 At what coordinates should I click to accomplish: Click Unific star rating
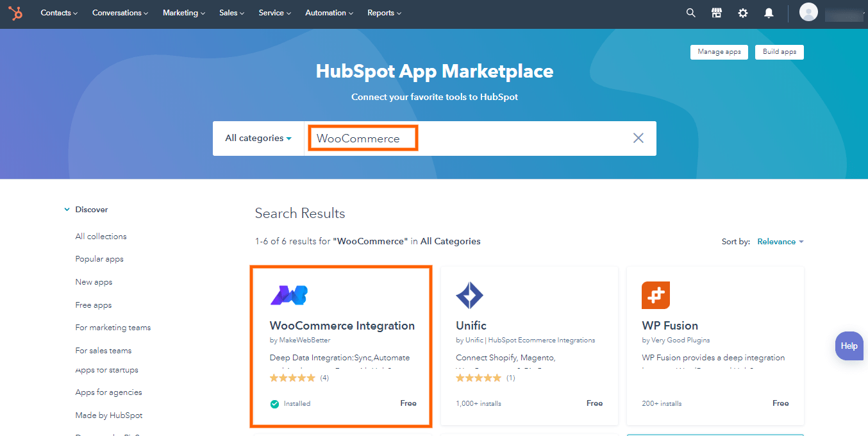coord(479,378)
